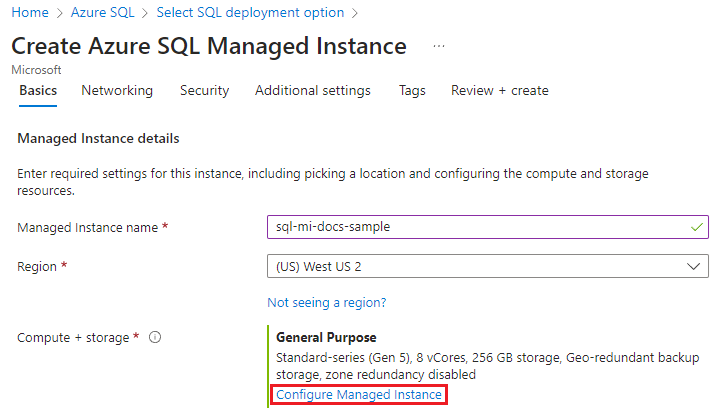The image size is (727, 413).
Task: Switch to the Basics tab
Action: (x=38, y=90)
